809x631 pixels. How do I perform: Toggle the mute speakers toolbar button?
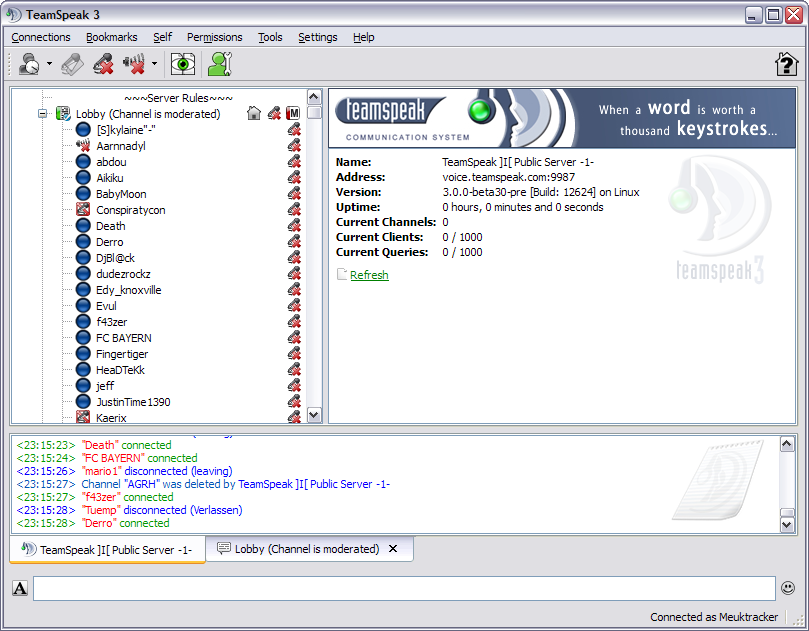tap(135, 64)
